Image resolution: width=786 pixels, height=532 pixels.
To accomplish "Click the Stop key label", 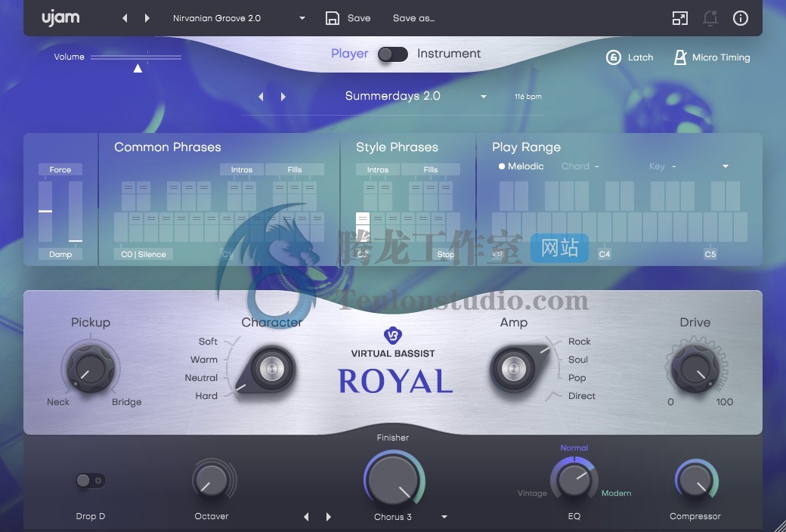I will coord(446,254).
